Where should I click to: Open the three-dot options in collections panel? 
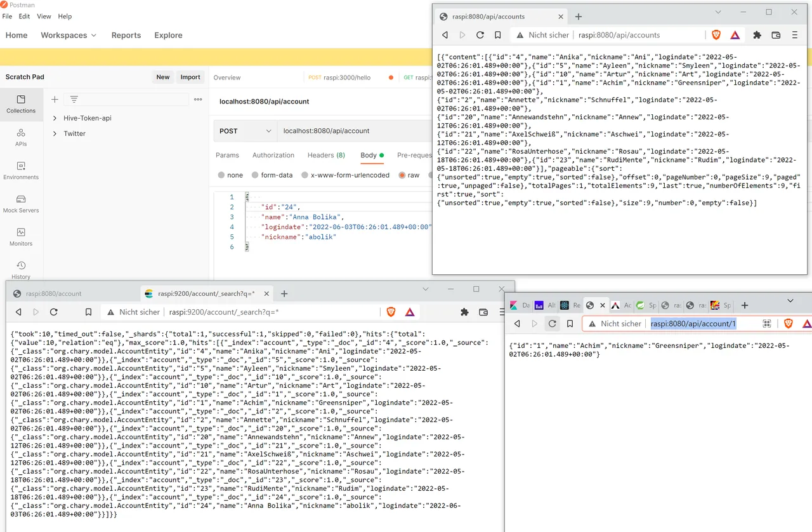tap(198, 99)
